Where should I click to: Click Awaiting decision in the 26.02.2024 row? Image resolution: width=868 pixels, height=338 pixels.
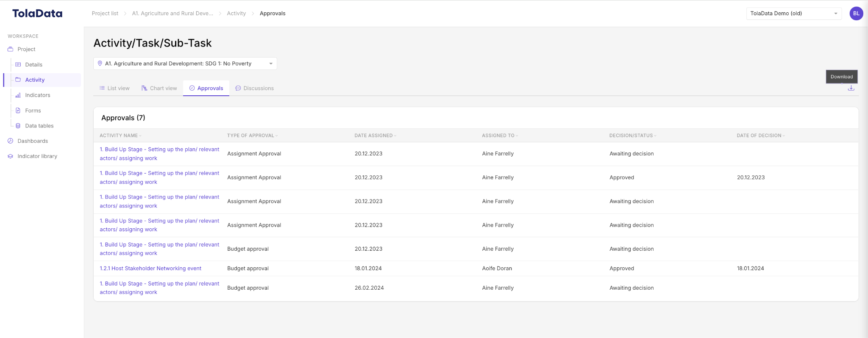[632, 288]
